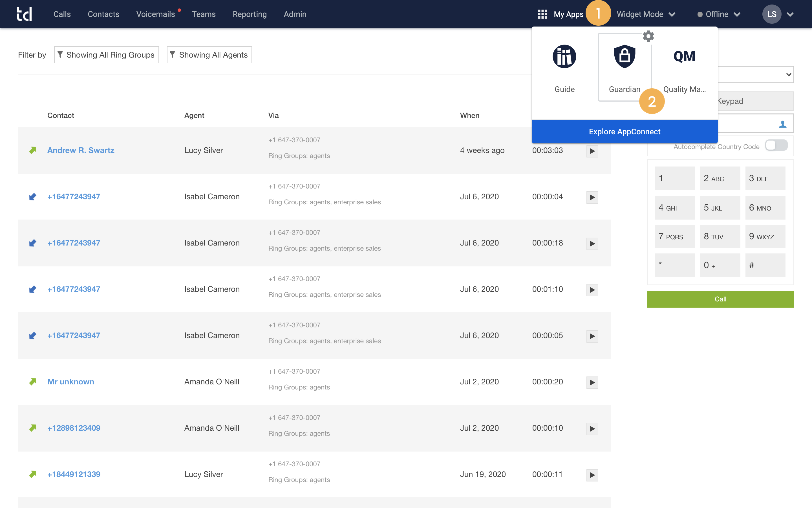Viewport: 812px width, 508px height.
Task: Dial key 2 ABC on keypad
Action: click(x=720, y=178)
